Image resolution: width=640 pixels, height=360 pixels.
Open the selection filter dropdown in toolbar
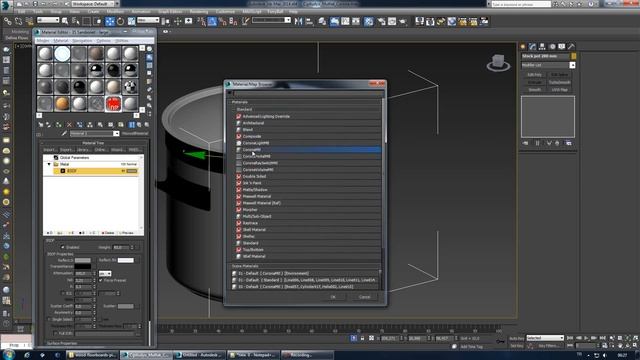click(x=48, y=20)
